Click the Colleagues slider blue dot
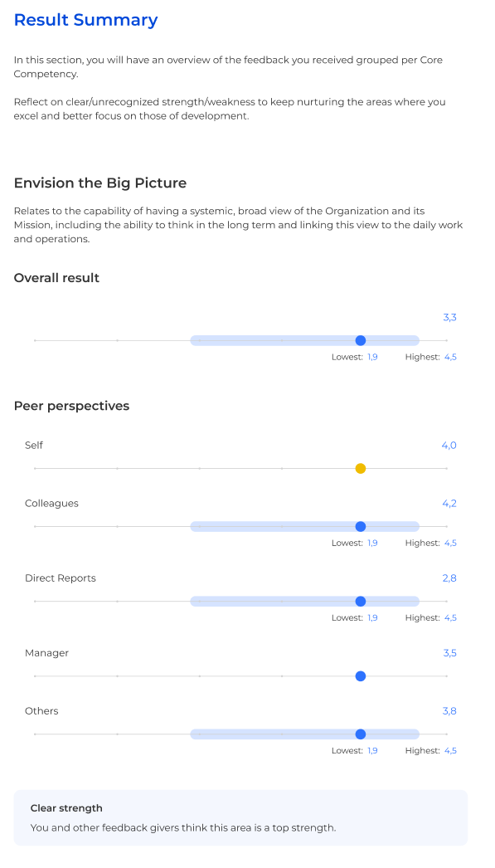Viewport: 495px width, 868px height. (361, 526)
